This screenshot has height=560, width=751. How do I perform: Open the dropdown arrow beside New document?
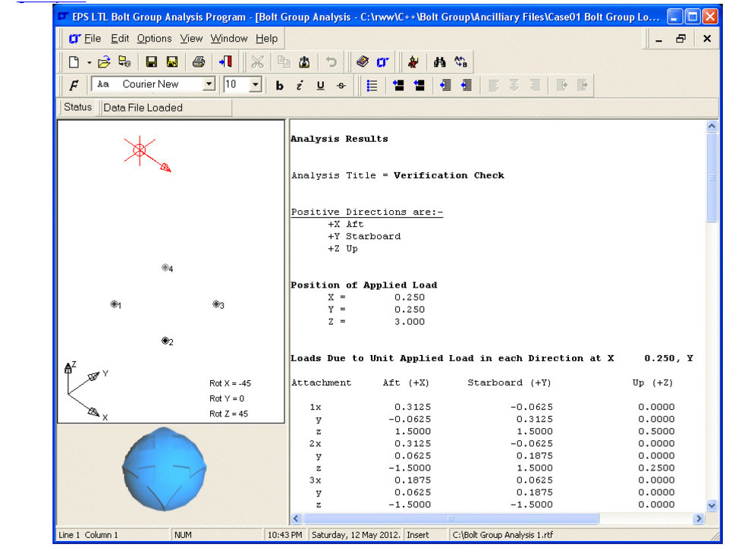coord(89,62)
